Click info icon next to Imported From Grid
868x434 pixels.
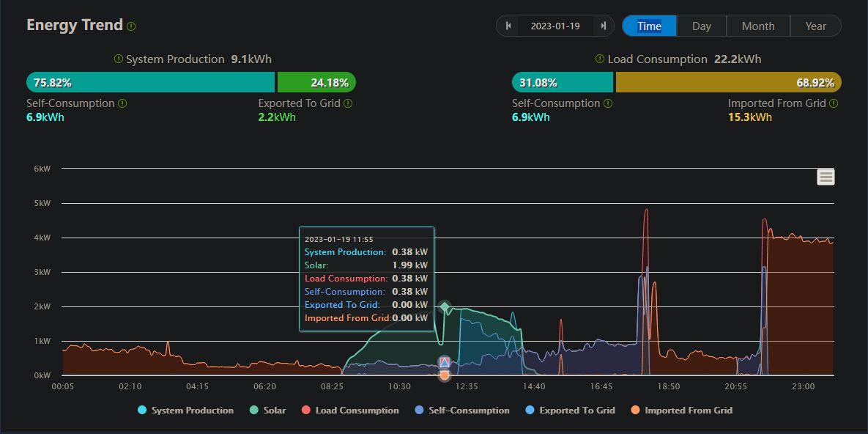(x=834, y=103)
